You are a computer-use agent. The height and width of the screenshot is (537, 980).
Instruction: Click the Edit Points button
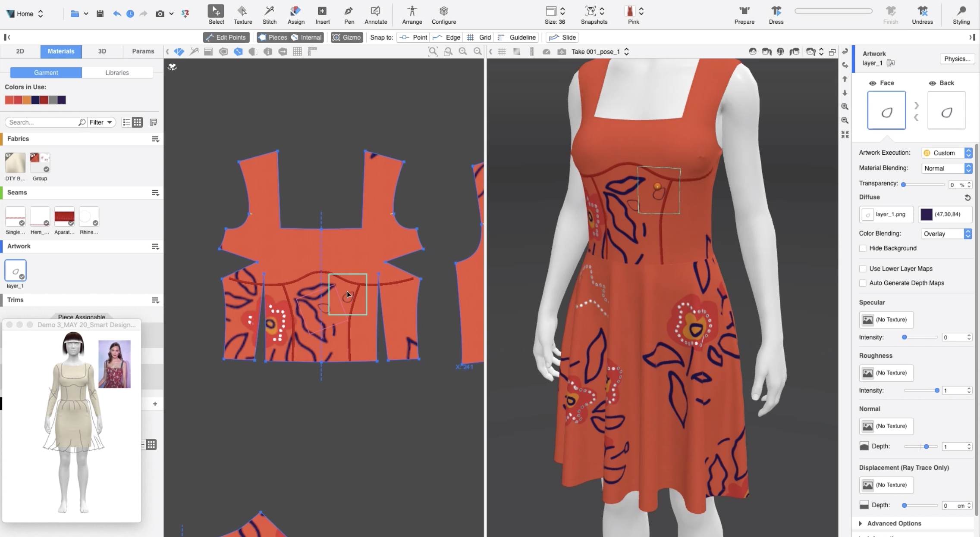226,37
